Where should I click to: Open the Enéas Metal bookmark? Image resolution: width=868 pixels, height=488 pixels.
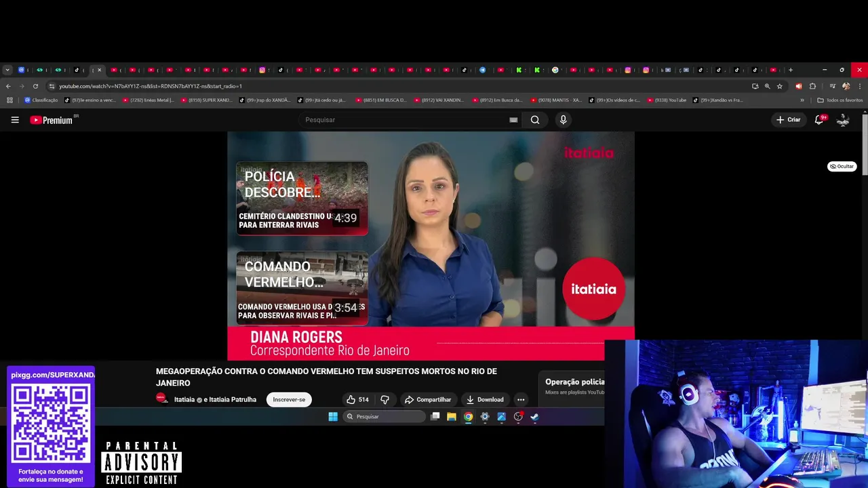pos(149,100)
